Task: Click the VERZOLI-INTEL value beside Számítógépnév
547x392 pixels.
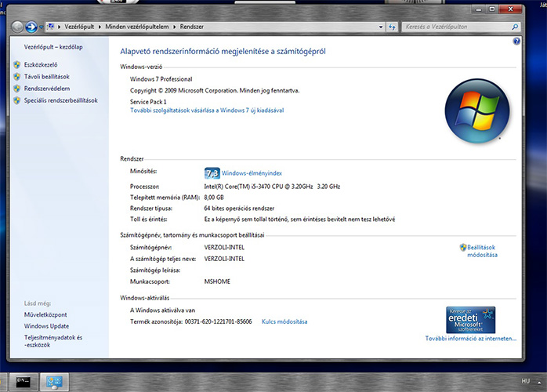Action: [224, 248]
